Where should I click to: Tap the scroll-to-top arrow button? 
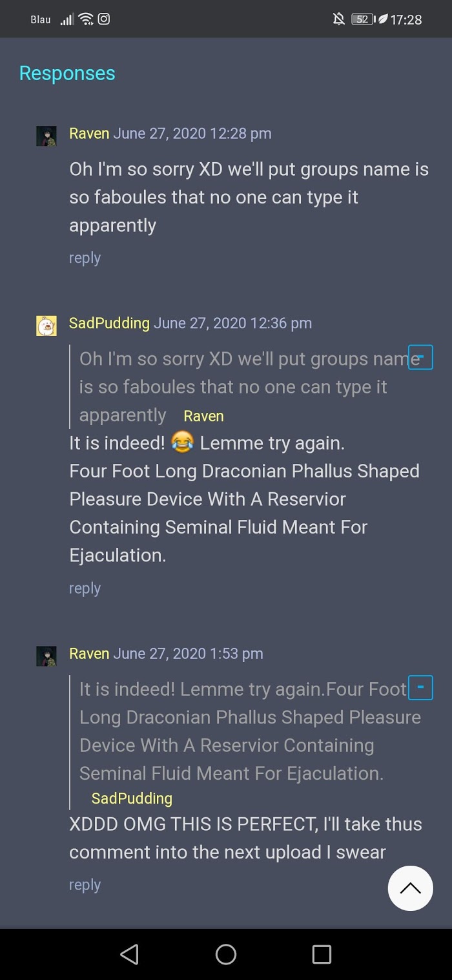tap(410, 888)
